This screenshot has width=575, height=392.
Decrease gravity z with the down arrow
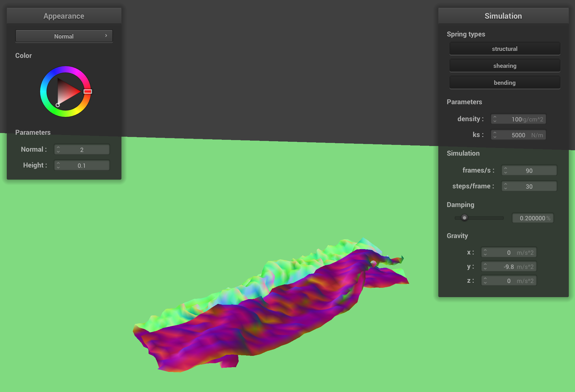485,283
